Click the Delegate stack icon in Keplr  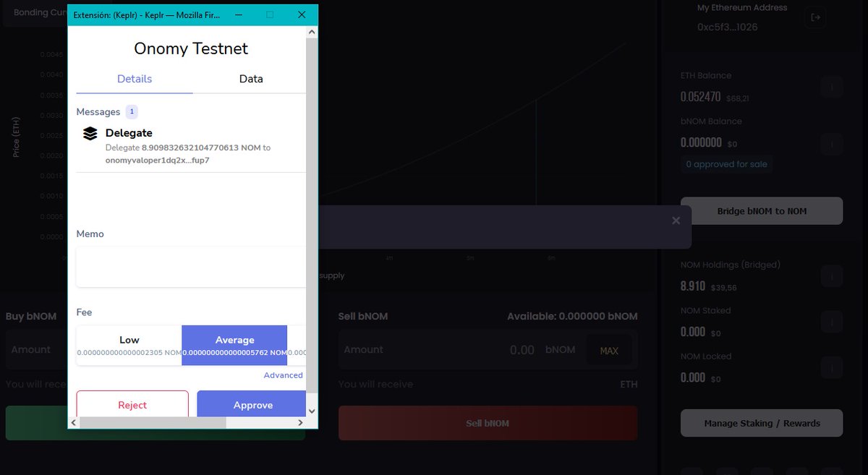90,134
